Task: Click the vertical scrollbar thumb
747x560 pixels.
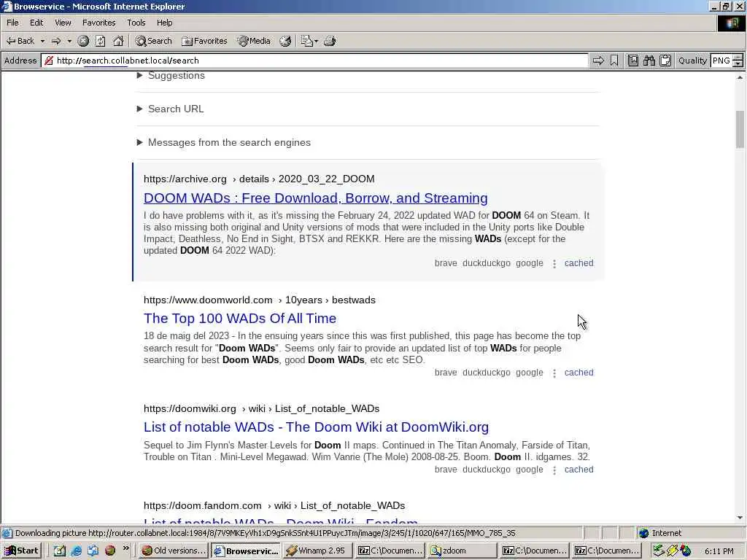Action: pos(740,130)
